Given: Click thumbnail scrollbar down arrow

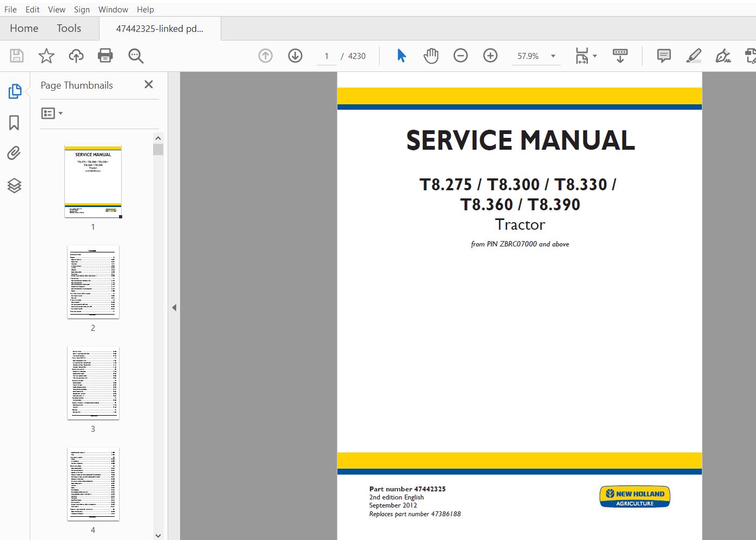Looking at the screenshot, I should (x=158, y=535).
